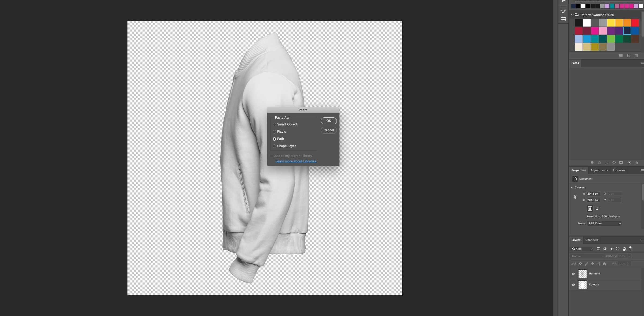Collapse the ReformSwatches2020 swatch group

click(572, 15)
